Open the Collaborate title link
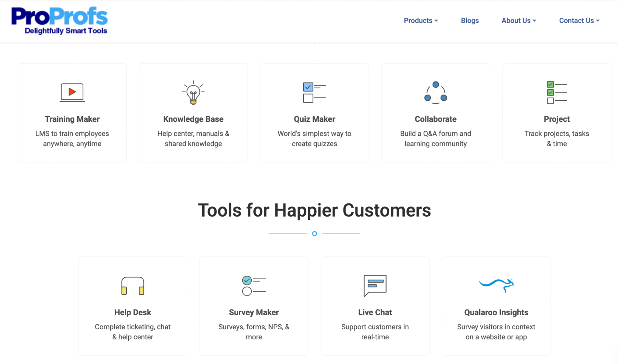Viewport: 618px width, 364px height. click(x=436, y=119)
